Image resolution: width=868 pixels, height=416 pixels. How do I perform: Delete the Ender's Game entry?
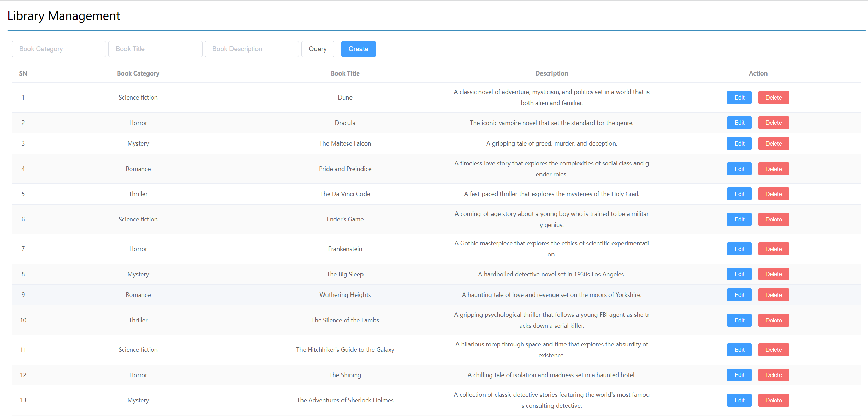(773, 219)
